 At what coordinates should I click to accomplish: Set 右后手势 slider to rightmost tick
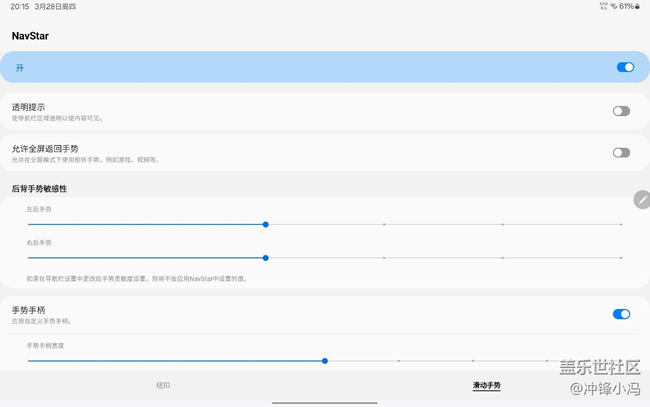pyautogui.click(x=620, y=258)
